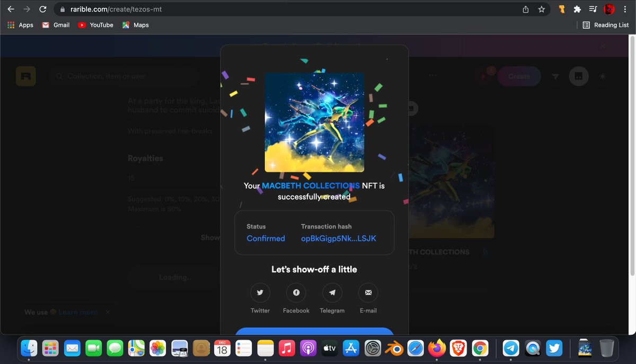Click the Rarible search field
Screen dimensions: 636x364
point(125,76)
